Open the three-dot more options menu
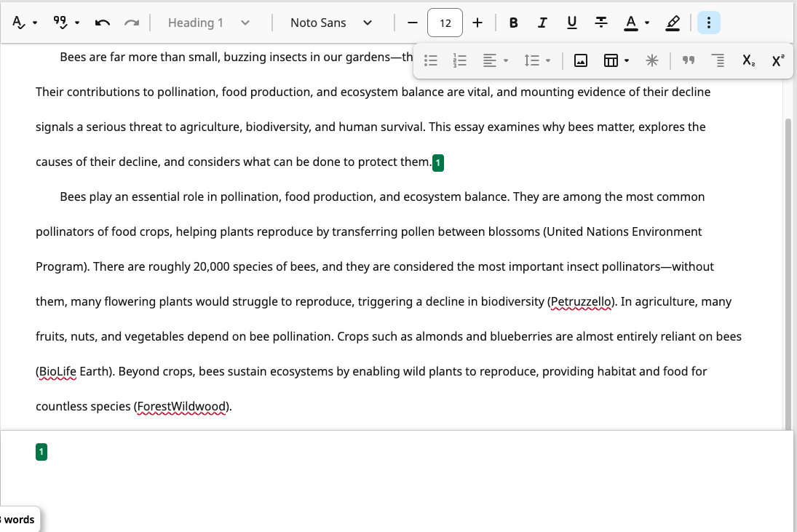Image resolution: width=797 pixels, height=532 pixels. coord(708,23)
